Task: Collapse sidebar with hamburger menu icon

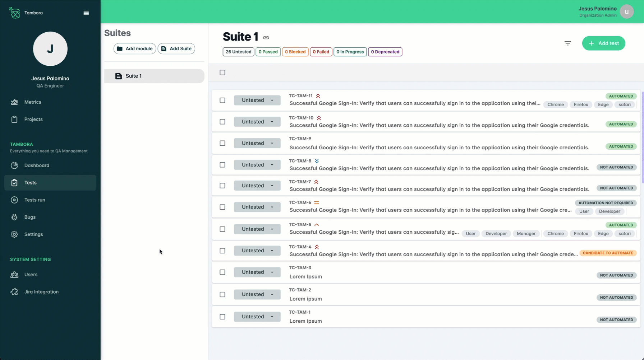Action: [86, 13]
